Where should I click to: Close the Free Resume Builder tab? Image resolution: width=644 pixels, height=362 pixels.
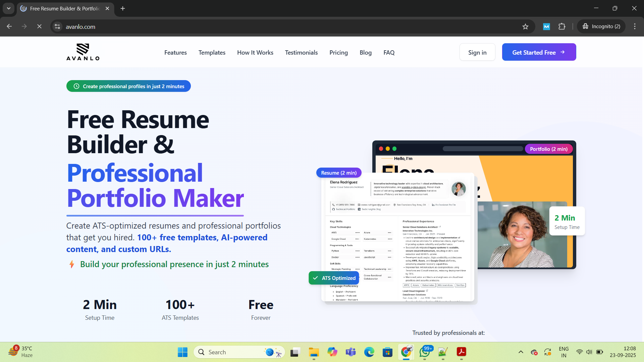click(107, 8)
